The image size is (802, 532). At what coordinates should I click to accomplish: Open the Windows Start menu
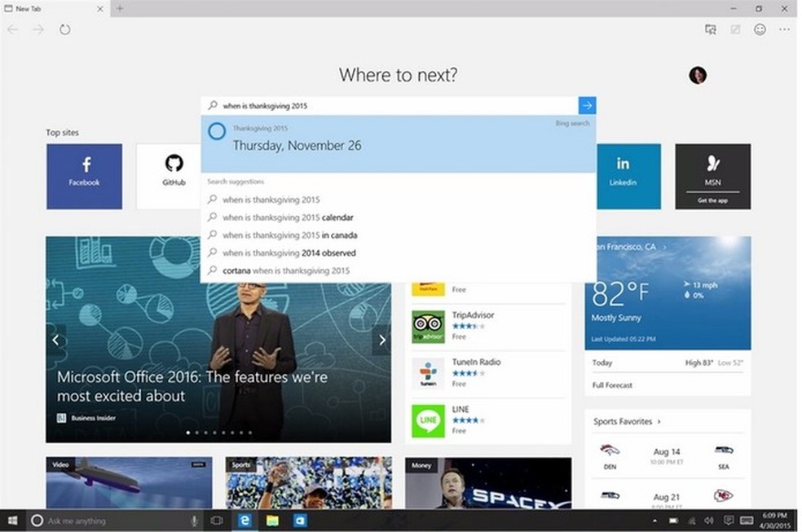12,520
